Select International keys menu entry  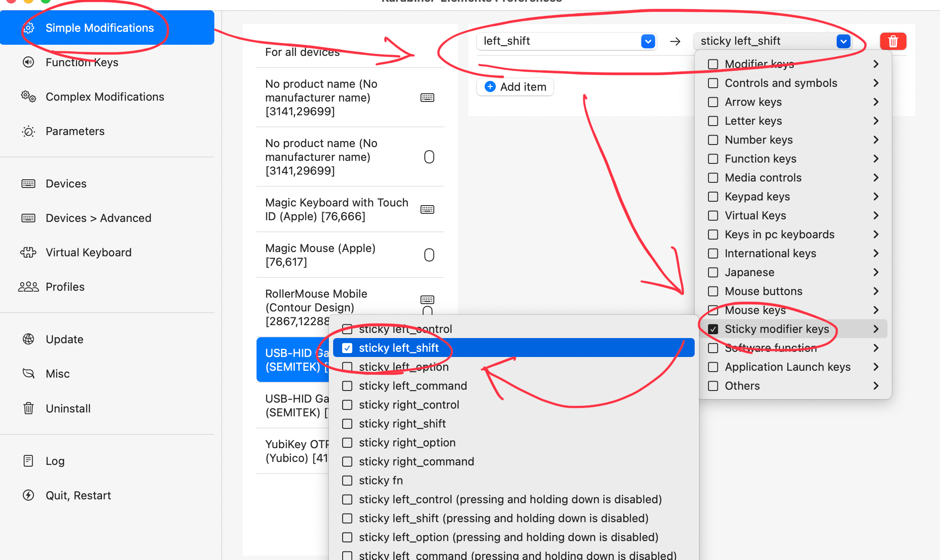pos(793,253)
